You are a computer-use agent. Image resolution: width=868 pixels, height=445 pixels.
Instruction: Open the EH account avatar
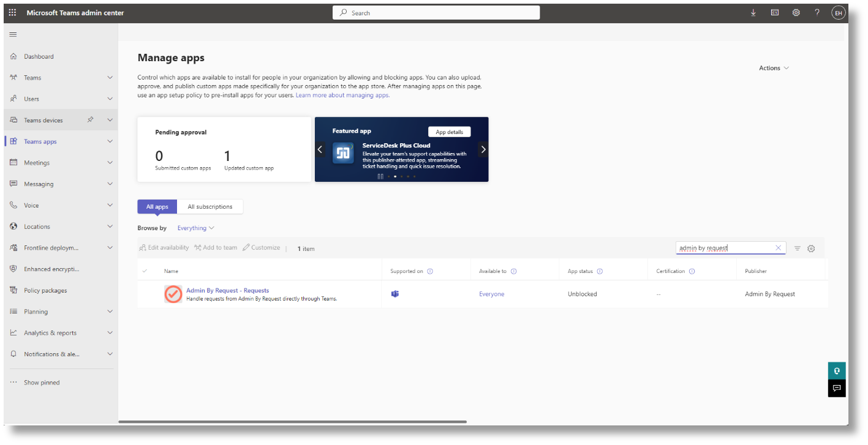(838, 12)
